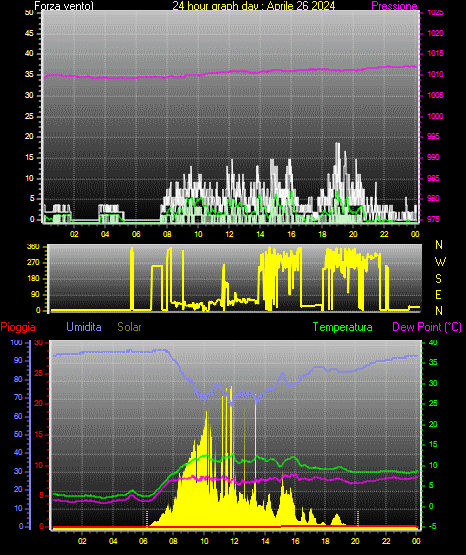The height and width of the screenshot is (555, 466).
Task: Click the Solar legend label
Action: click(129, 327)
